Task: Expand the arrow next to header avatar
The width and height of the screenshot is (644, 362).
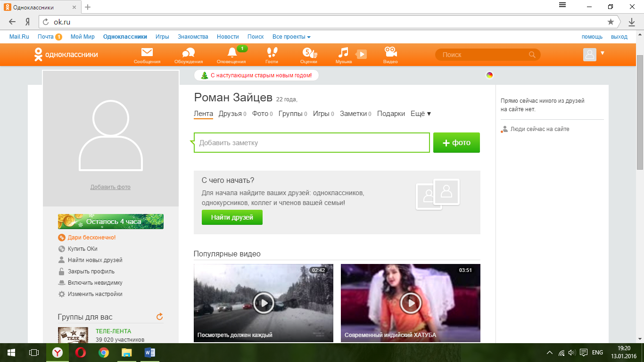Action: point(603,53)
